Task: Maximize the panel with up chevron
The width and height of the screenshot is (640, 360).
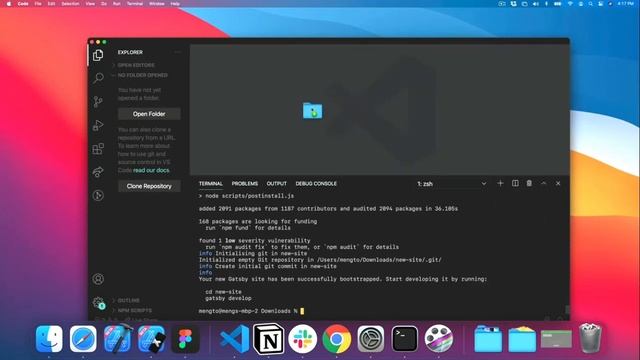Action: 544,183
